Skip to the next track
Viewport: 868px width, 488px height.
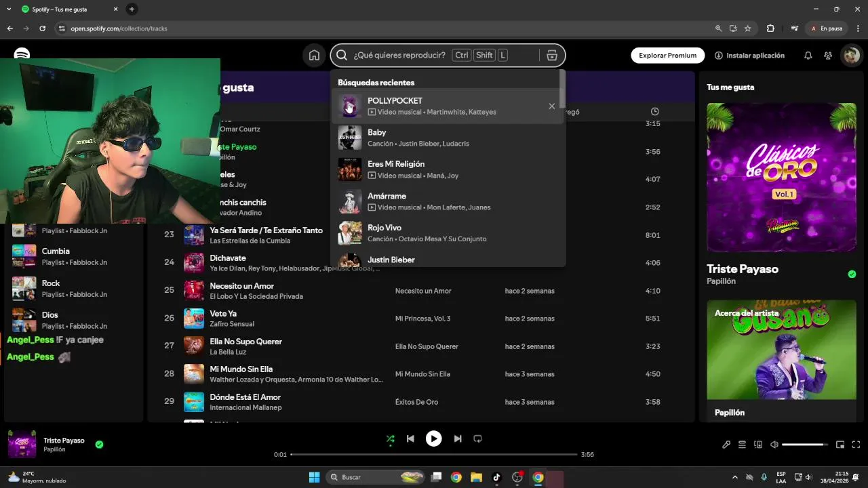pyautogui.click(x=458, y=439)
